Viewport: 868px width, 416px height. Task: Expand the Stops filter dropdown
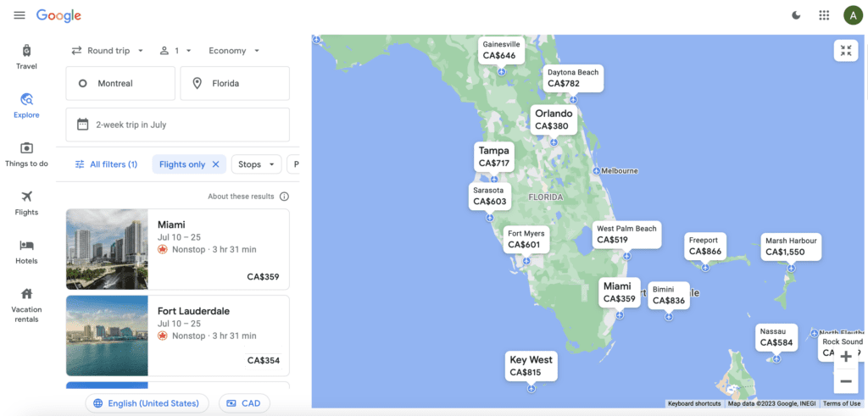coord(256,164)
